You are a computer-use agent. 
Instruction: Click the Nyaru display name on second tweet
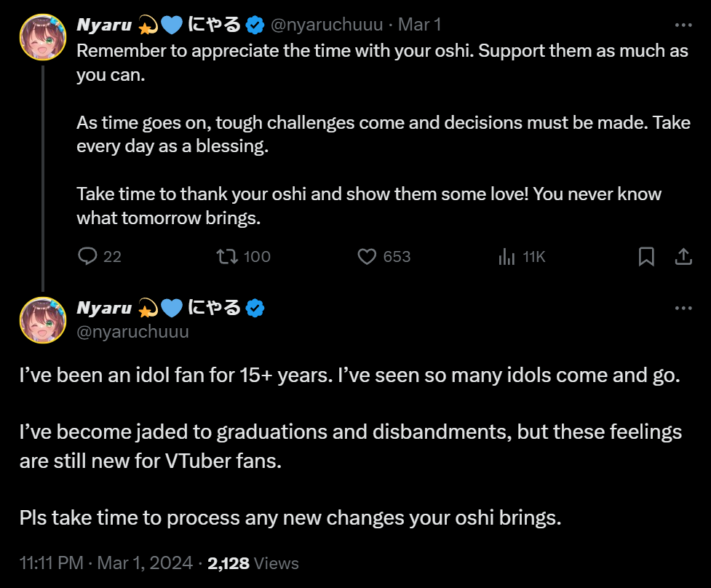click(103, 308)
